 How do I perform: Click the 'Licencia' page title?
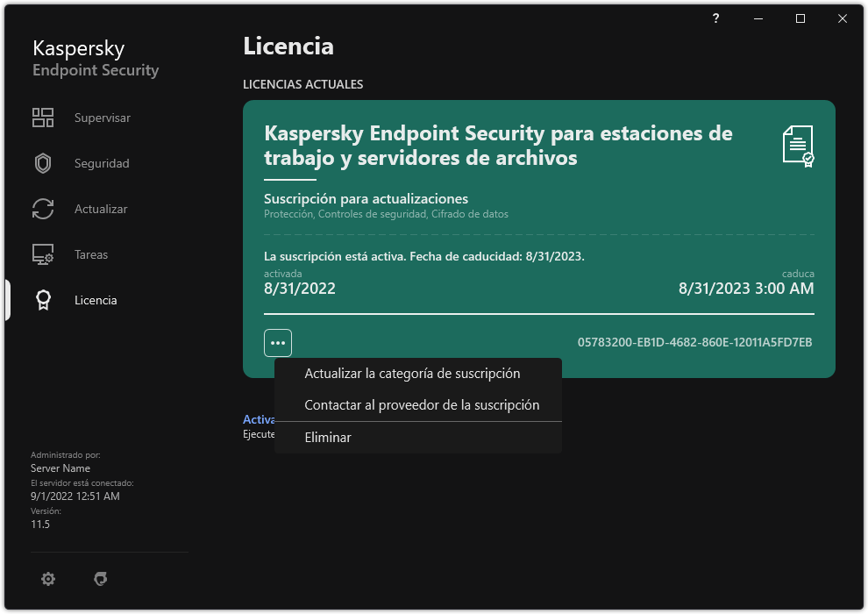pyautogui.click(x=288, y=46)
